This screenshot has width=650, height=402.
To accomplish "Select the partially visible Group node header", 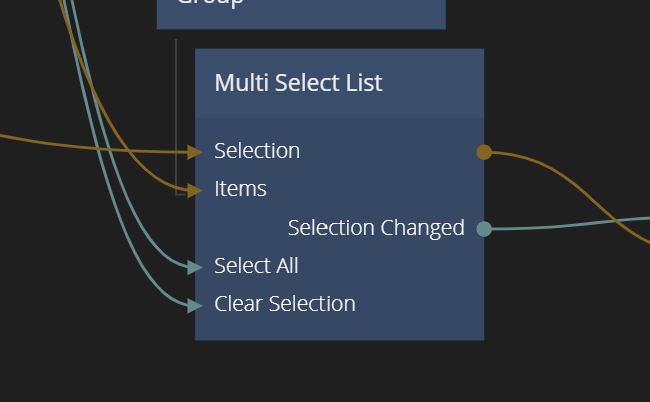I will pos(300,12).
